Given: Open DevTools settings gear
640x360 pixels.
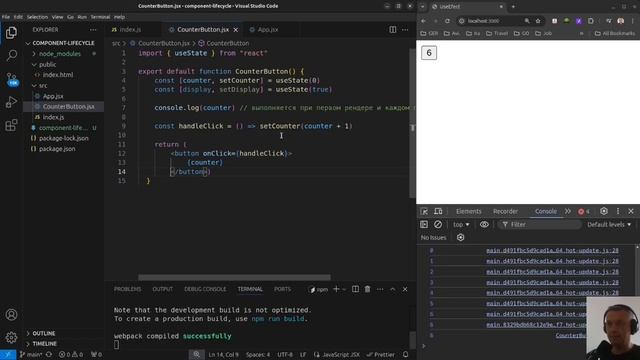Looking at the screenshot, I should click(604, 211).
